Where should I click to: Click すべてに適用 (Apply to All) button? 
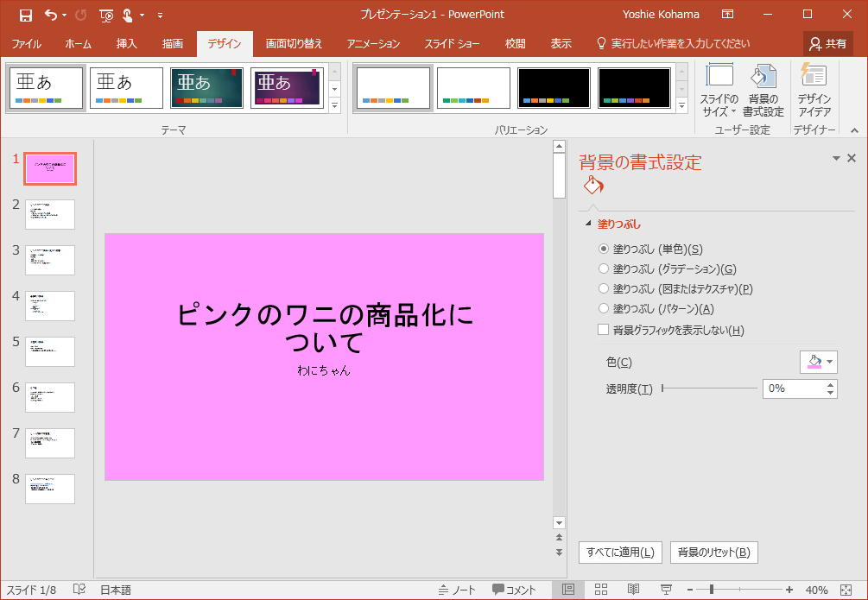620,553
